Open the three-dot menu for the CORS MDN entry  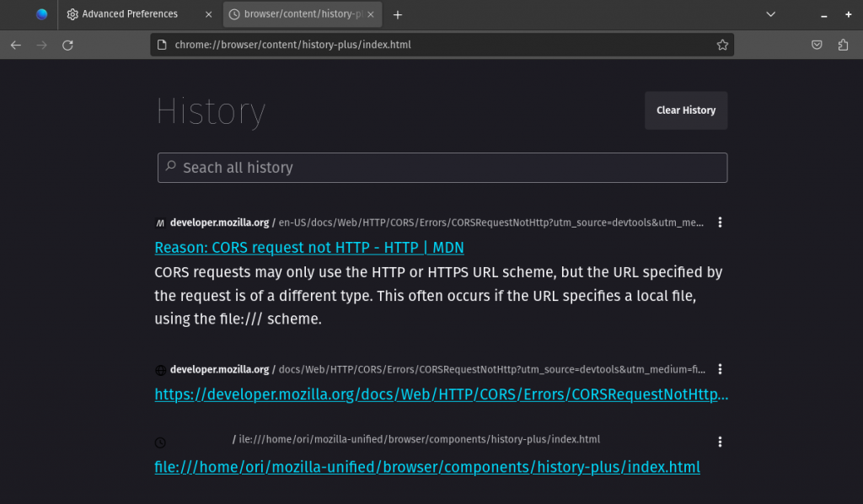tap(720, 223)
